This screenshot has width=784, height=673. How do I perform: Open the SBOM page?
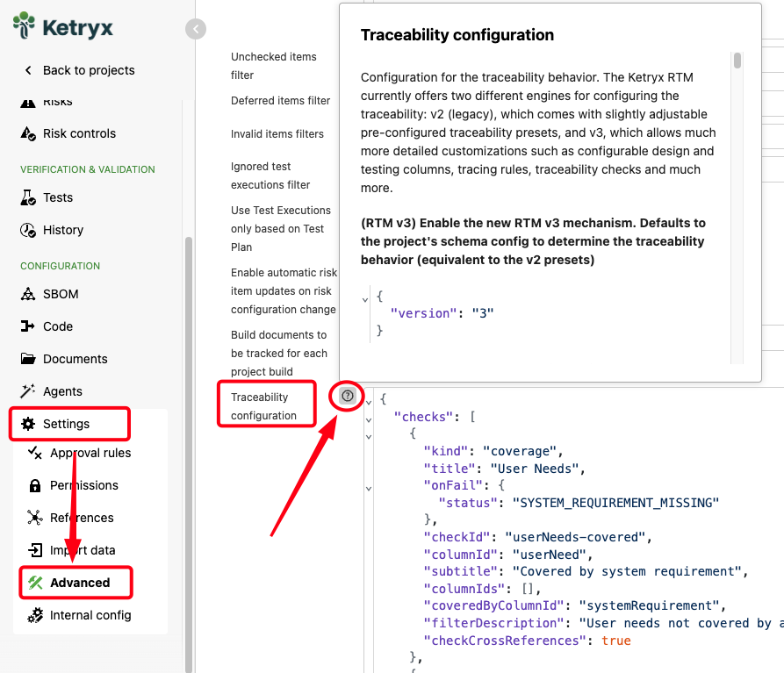point(61,294)
